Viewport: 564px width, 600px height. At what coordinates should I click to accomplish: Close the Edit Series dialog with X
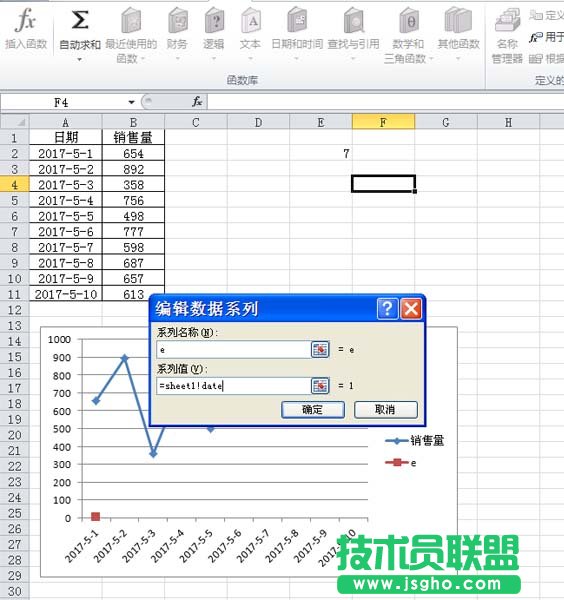(411, 308)
